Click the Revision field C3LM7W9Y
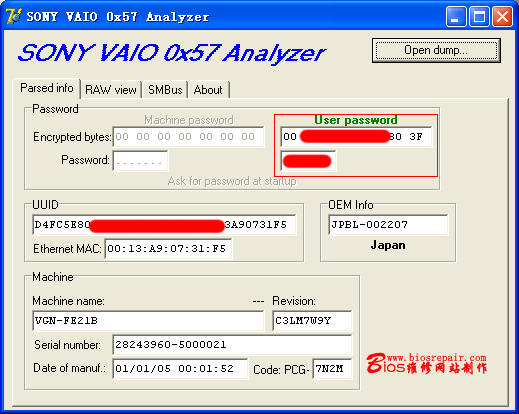Viewport: 519px width, 414px height. click(312, 321)
